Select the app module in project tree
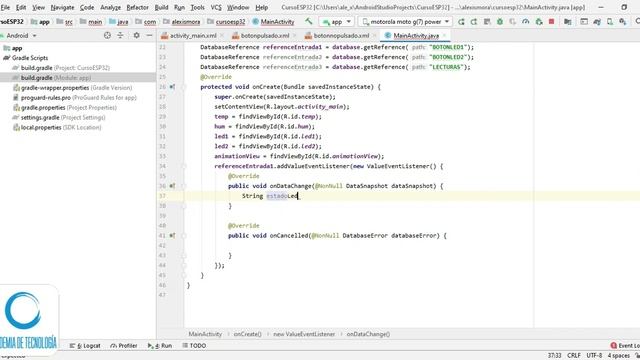This screenshot has width=640, height=360. (x=17, y=48)
